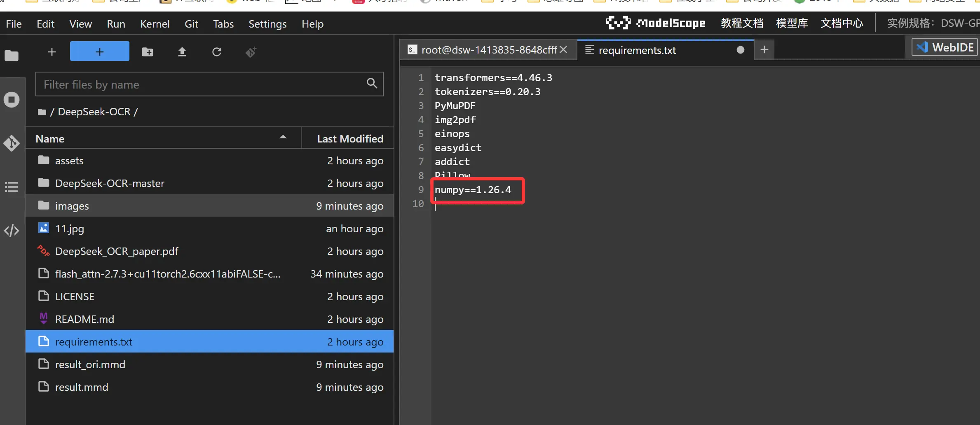Open WebIDE button
The width and height of the screenshot is (980, 425).
(945, 47)
